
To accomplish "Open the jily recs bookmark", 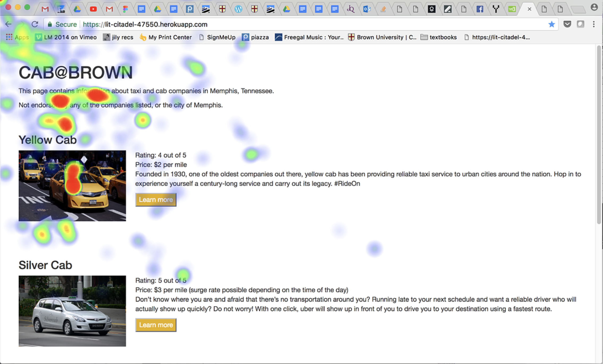I will click(118, 37).
